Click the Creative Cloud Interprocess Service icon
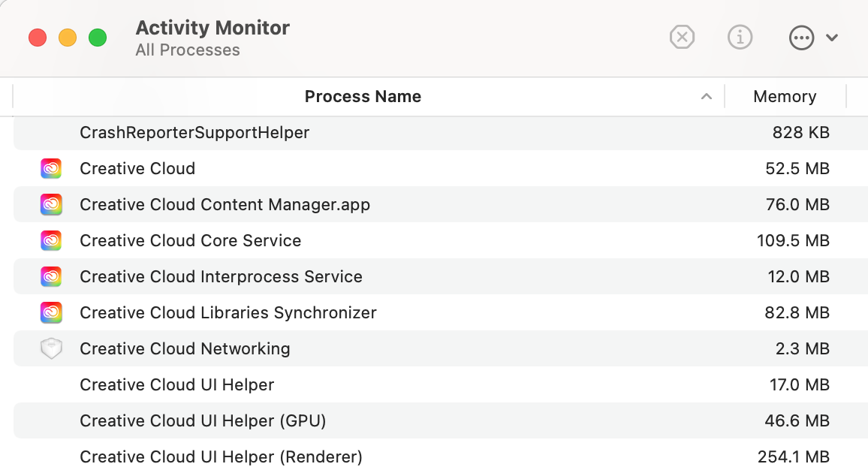 (51, 277)
